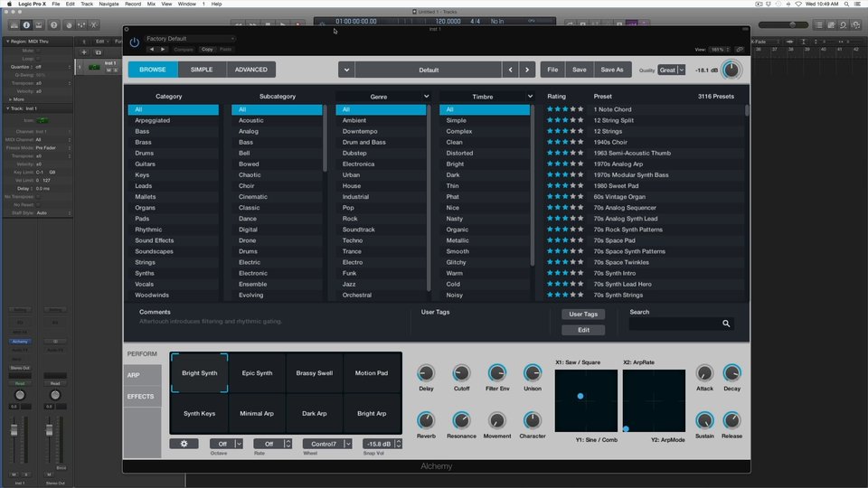Go to previous preset with left chevron
The width and height of the screenshot is (868, 488).
pos(510,70)
